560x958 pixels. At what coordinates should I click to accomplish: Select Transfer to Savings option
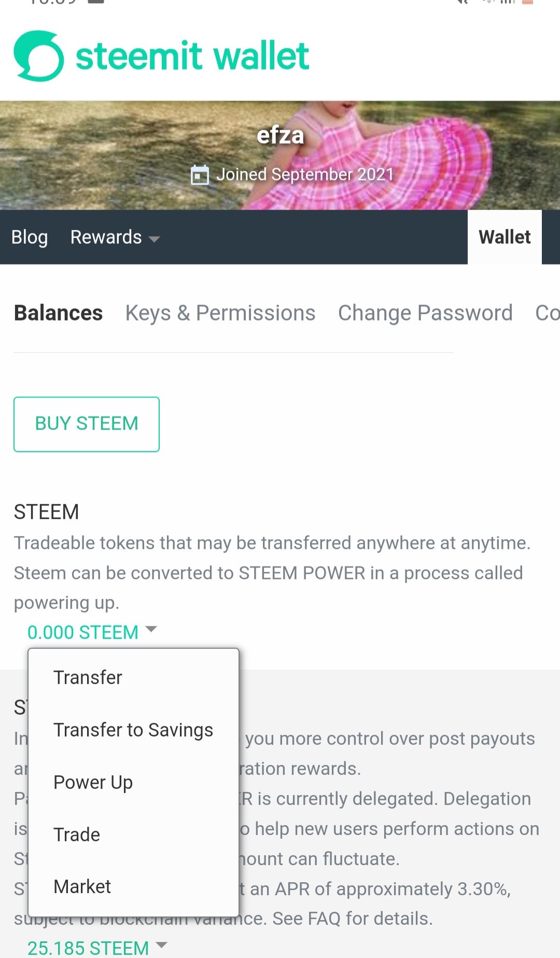[133, 730]
